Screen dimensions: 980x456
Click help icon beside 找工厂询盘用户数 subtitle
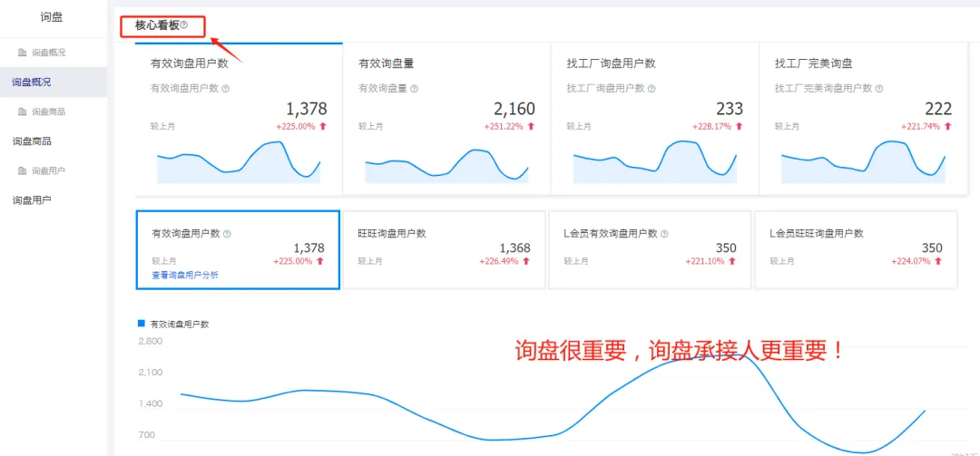652,89
